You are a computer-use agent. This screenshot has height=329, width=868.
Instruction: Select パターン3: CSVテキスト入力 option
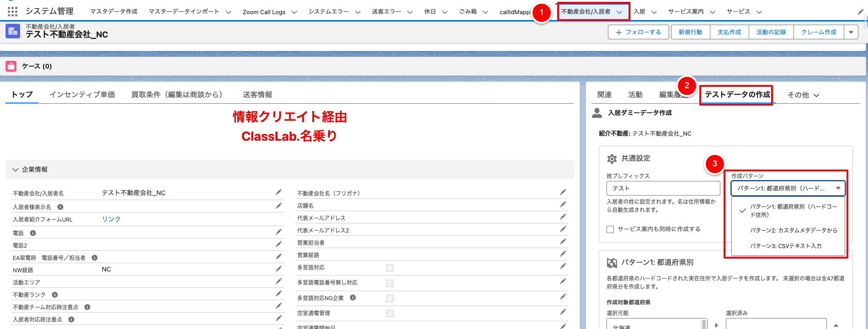788,246
